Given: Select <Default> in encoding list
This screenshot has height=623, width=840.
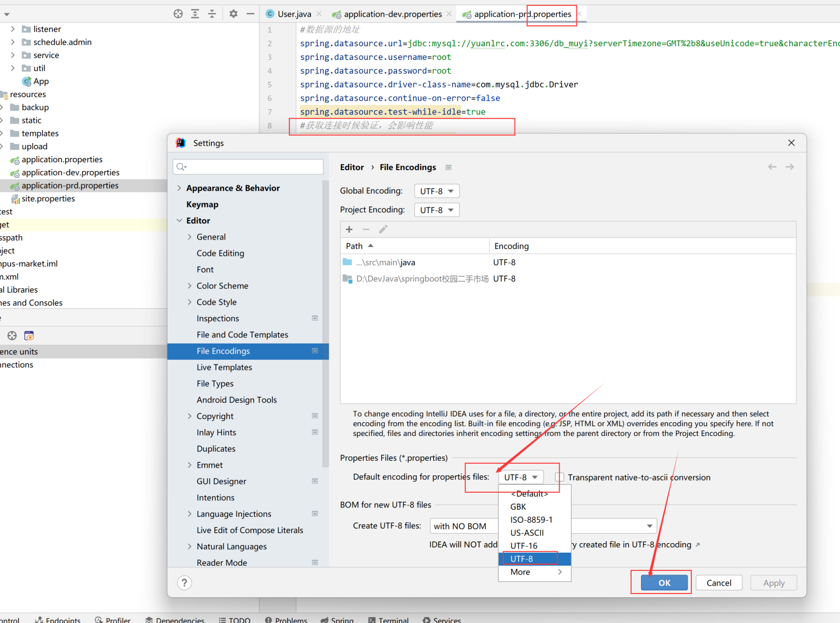Looking at the screenshot, I should click(x=534, y=494).
